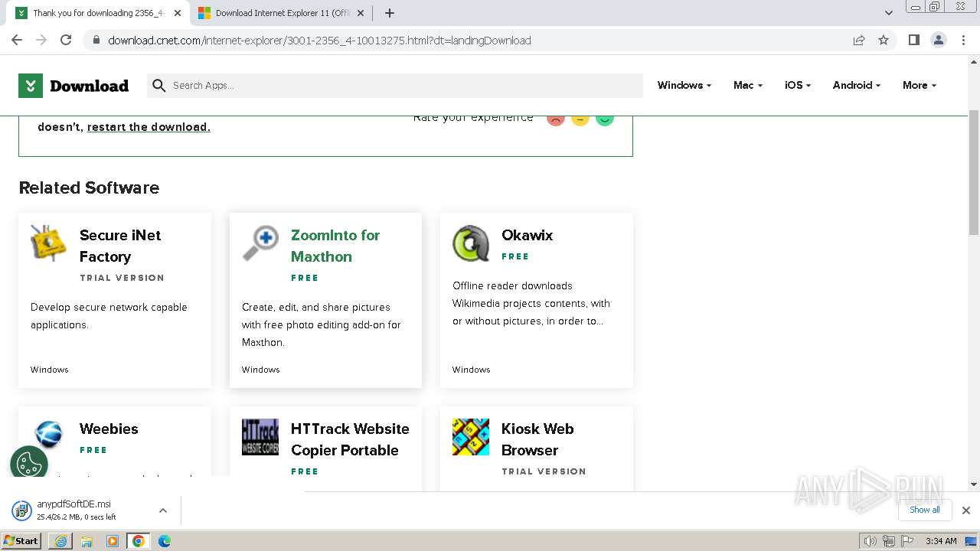980x551 pixels.
Task: Rate experience with red sad face
Action: pyautogui.click(x=556, y=119)
